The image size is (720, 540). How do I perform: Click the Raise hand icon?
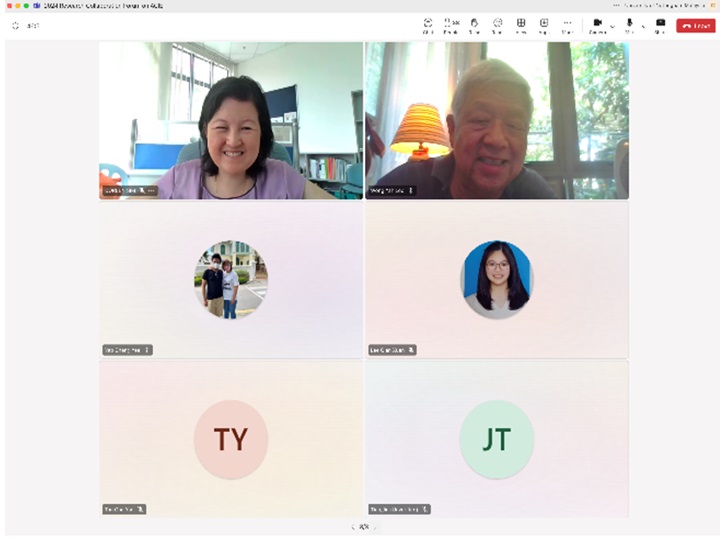(x=474, y=24)
